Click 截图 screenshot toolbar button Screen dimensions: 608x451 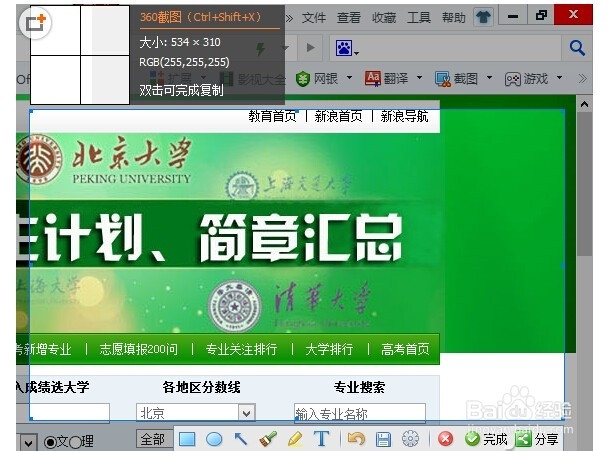[x=457, y=79]
